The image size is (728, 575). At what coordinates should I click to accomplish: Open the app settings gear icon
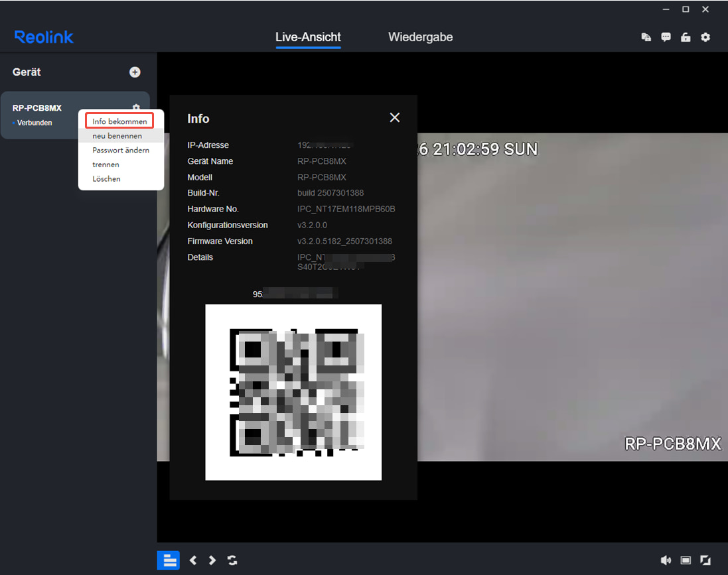point(705,37)
